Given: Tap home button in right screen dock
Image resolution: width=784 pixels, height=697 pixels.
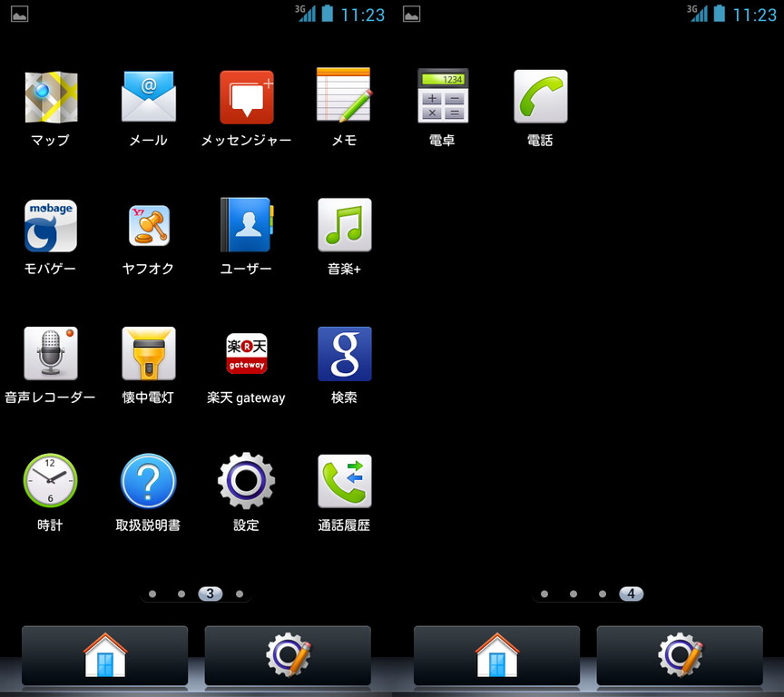Looking at the screenshot, I should (x=496, y=655).
